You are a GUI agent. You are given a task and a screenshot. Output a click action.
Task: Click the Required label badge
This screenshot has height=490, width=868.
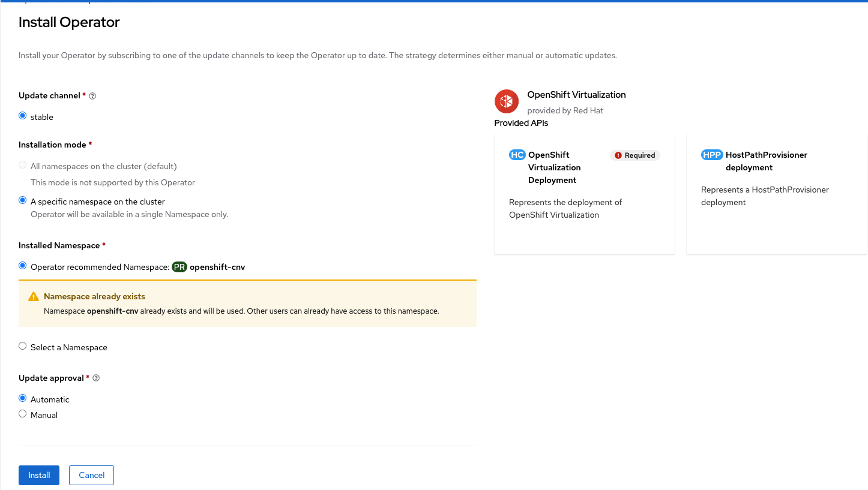[x=635, y=155]
